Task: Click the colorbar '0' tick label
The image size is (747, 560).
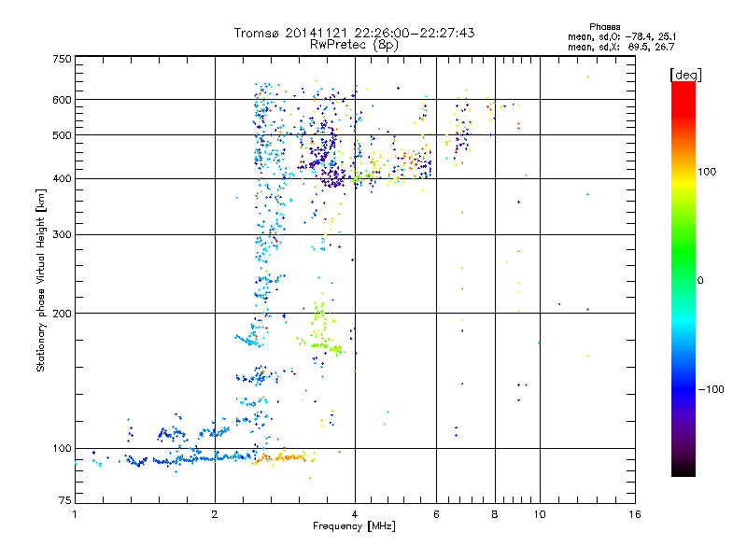Action: (699, 281)
